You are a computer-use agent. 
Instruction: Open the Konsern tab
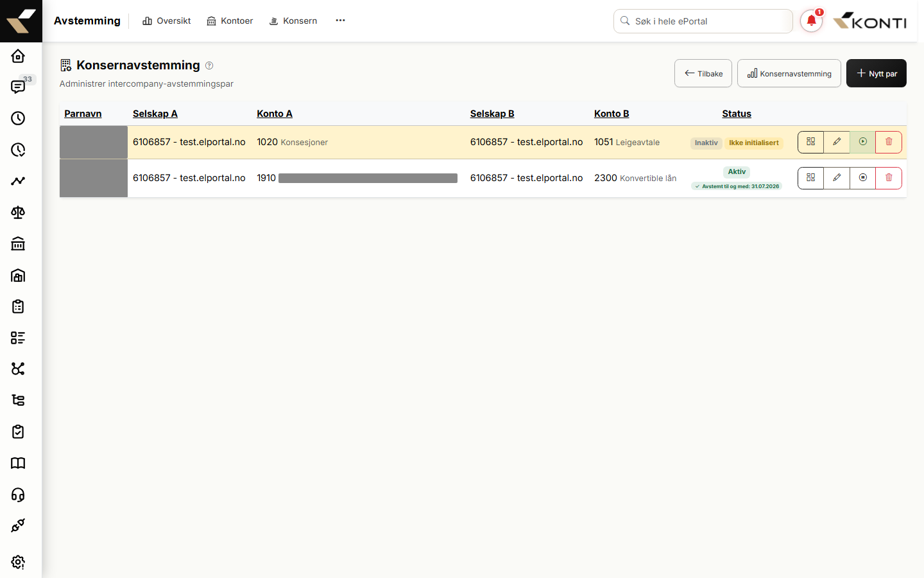point(293,21)
